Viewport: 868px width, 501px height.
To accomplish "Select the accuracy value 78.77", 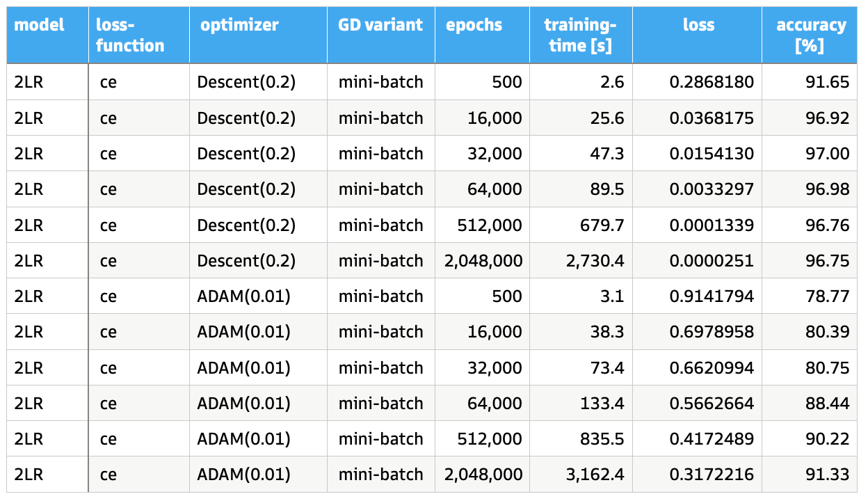I will [x=828, y=296].
